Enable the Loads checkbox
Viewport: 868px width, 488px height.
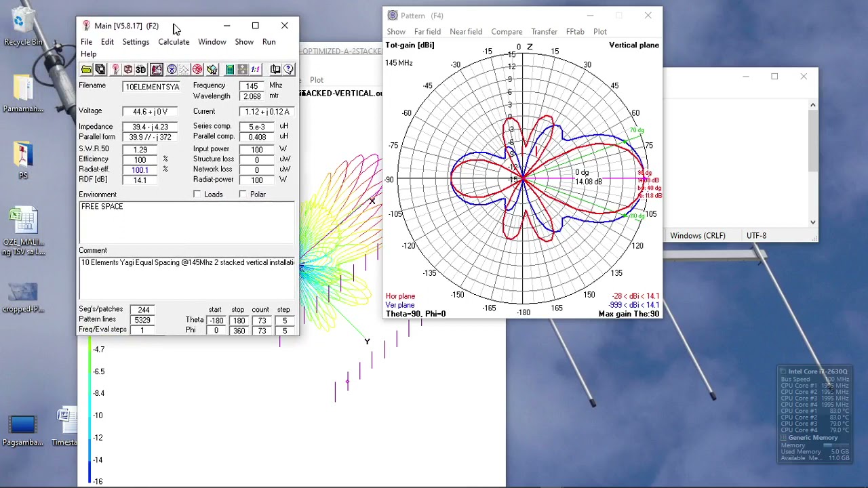pyautogui.click(x=197, y=195)
